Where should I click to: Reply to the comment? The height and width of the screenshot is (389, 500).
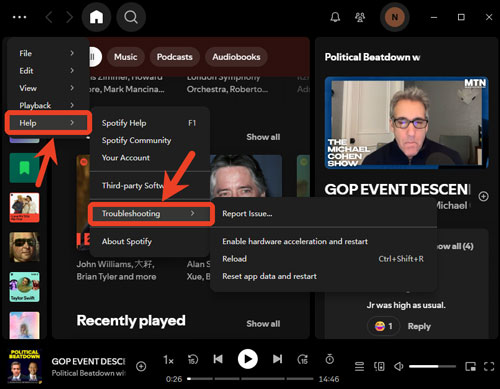(419, 326)
